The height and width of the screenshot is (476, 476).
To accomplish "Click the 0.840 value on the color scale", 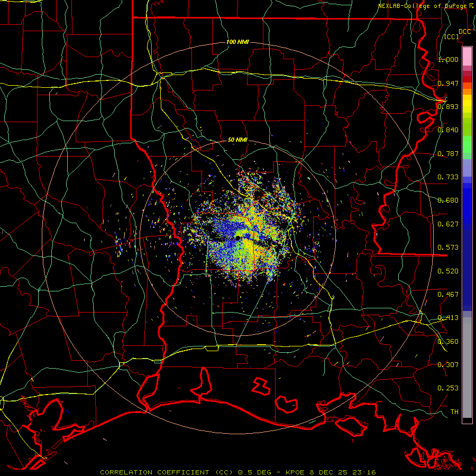I will click(448, 130).
